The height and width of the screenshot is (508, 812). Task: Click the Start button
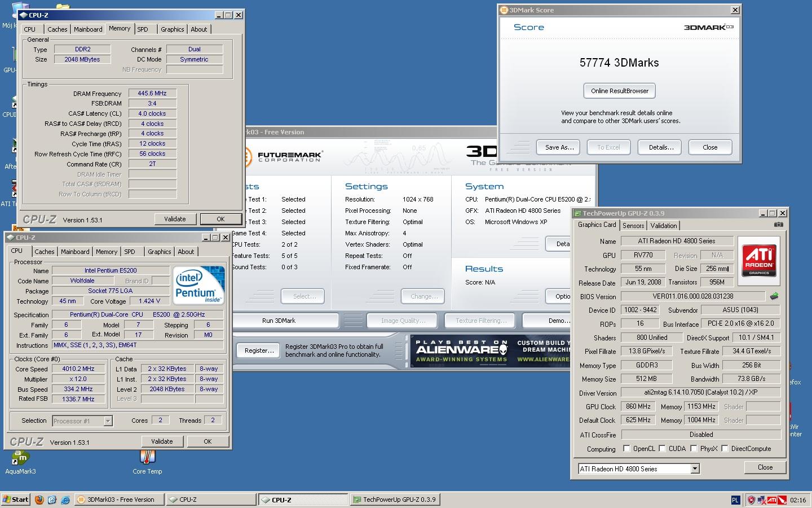(16, 500)
